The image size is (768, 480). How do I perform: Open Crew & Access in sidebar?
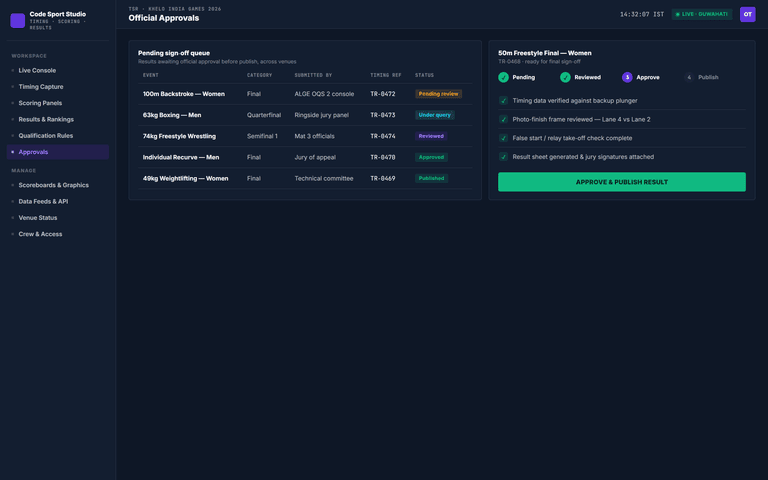coord(58,234)
